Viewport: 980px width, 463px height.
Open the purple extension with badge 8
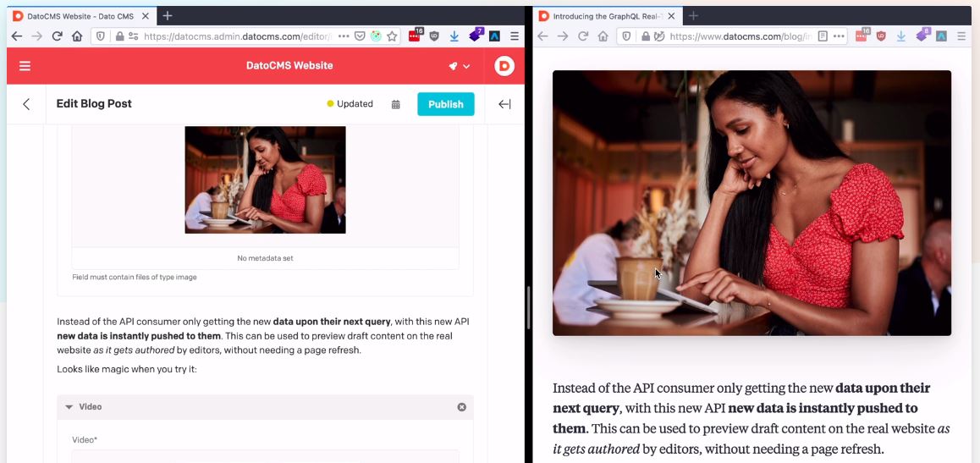coord(922,36)
